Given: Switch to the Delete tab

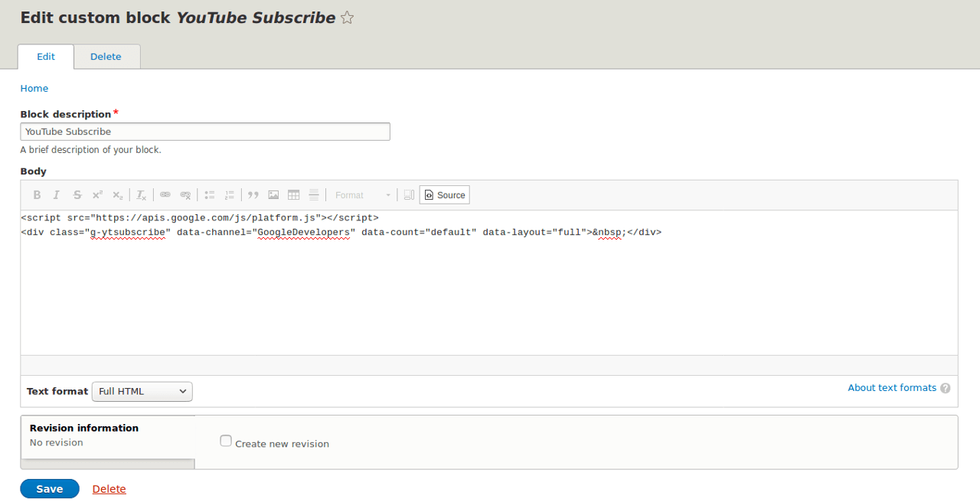Looking at the screenshot, I should pos(106,57).
